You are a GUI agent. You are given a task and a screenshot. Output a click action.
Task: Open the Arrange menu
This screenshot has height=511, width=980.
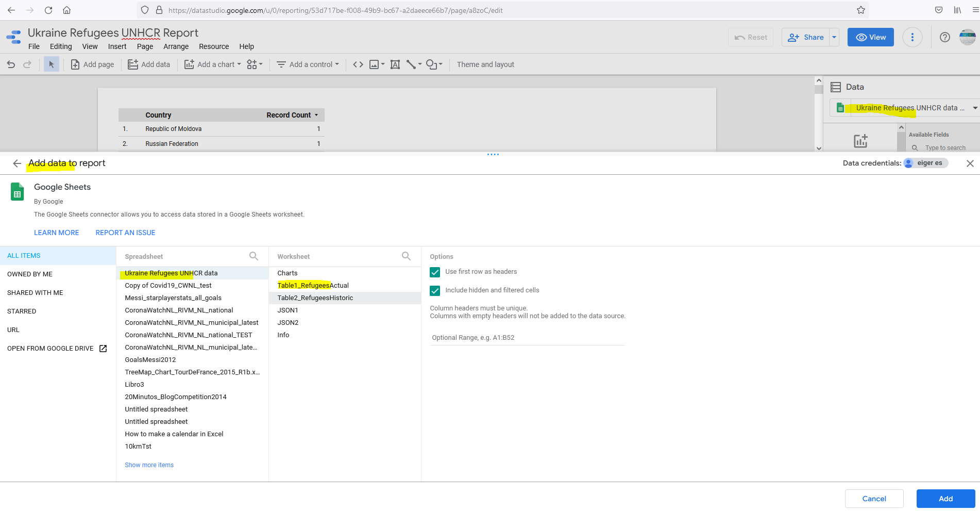176,46
